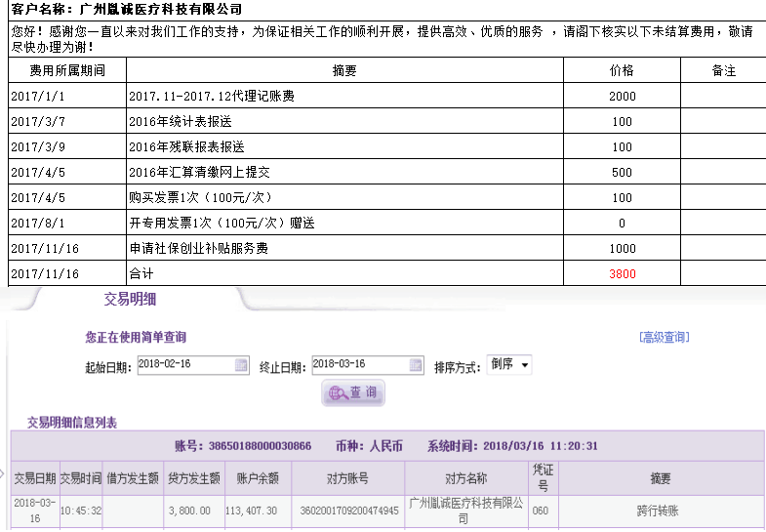Click the 对方名称 column header
This screenshot has height=532, width=766.
pyautogui.click(x=466, y=478)
